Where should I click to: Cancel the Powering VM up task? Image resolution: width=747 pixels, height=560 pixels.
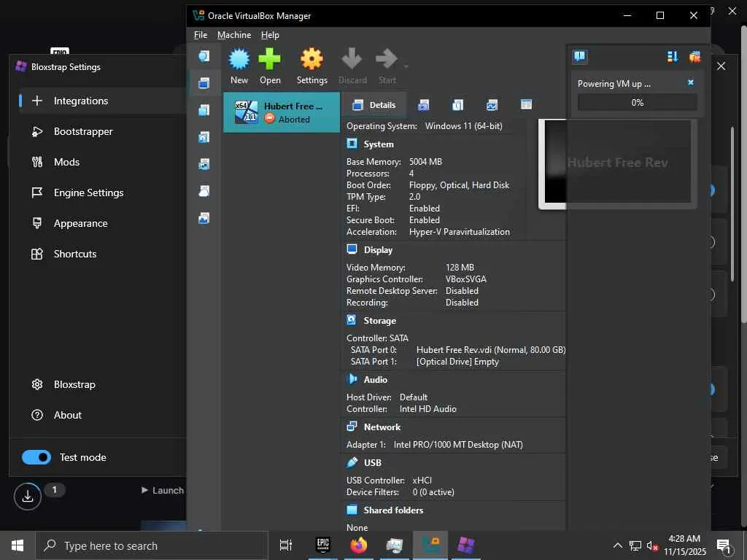pos(690,83)
